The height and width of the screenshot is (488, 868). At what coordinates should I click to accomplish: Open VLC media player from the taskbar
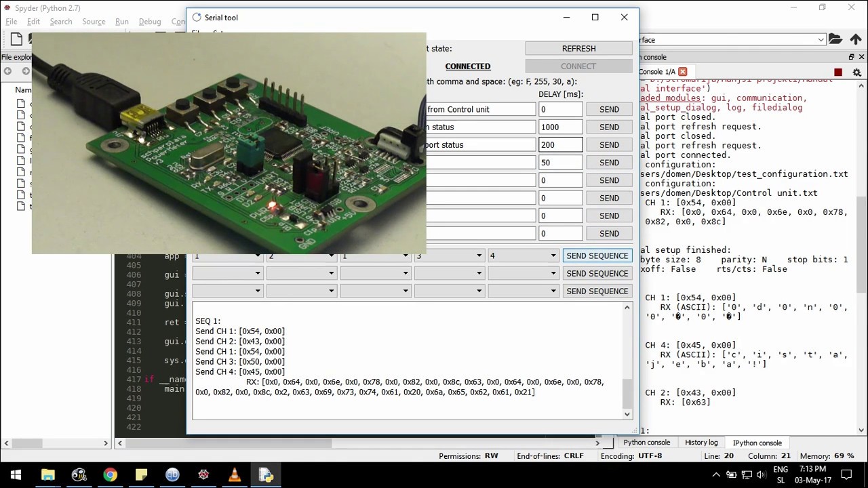[235, 475]
